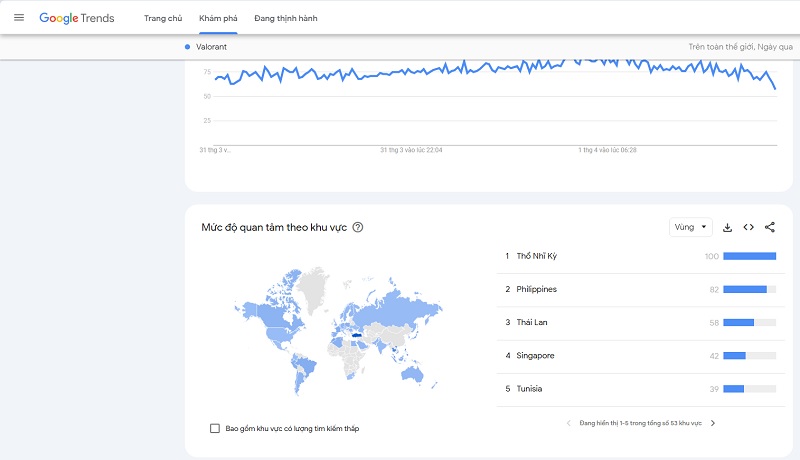
Task: Click the Singapore 42 value bar
Action: coord(749,355)
